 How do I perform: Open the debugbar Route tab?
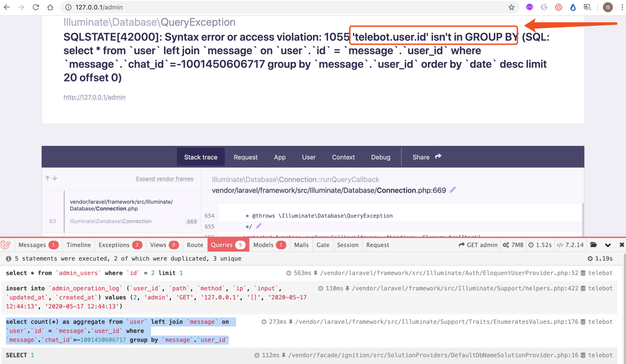(x=195, y=245)
